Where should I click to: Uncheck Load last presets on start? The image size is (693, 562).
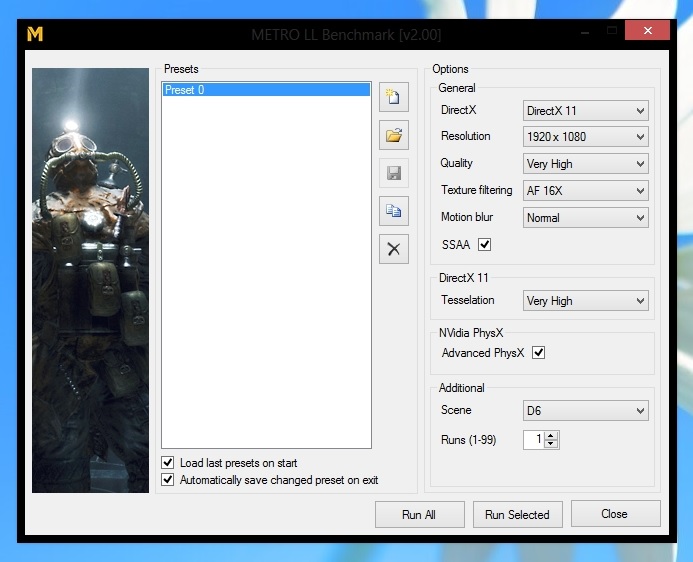coord(168,463)
